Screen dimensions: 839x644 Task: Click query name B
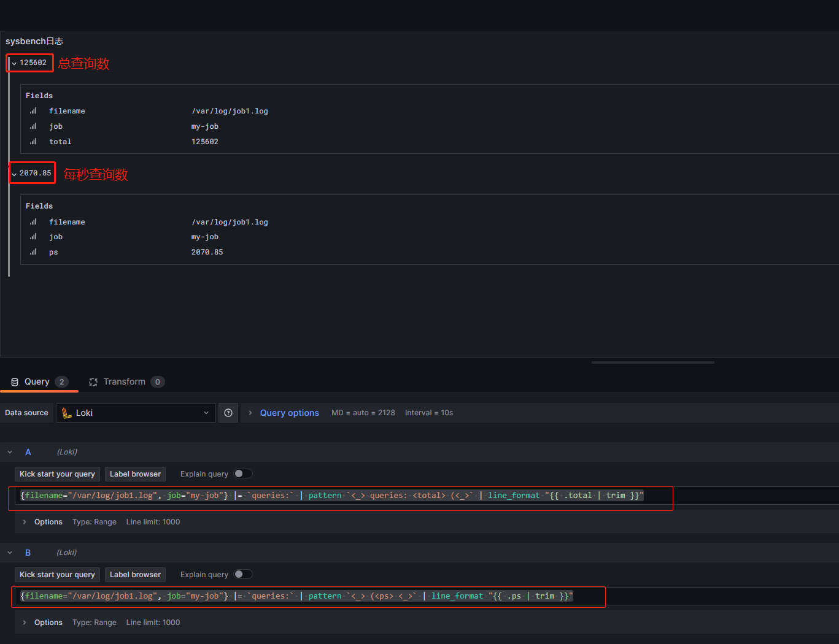pos(28,553)
